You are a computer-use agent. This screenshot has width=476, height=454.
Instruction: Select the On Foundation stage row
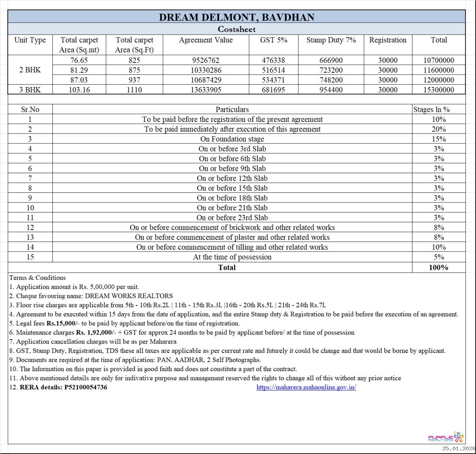(232, 139)
